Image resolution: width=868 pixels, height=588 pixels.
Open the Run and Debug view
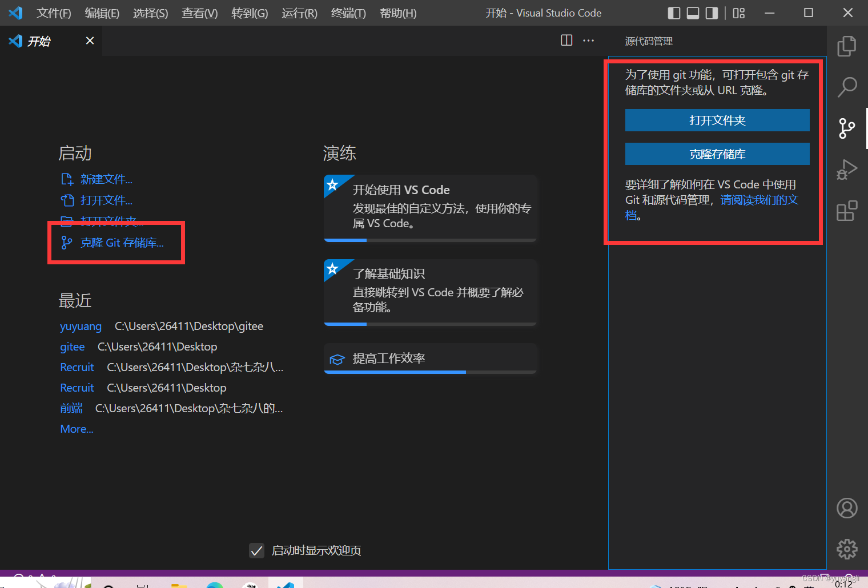(847, 170)
